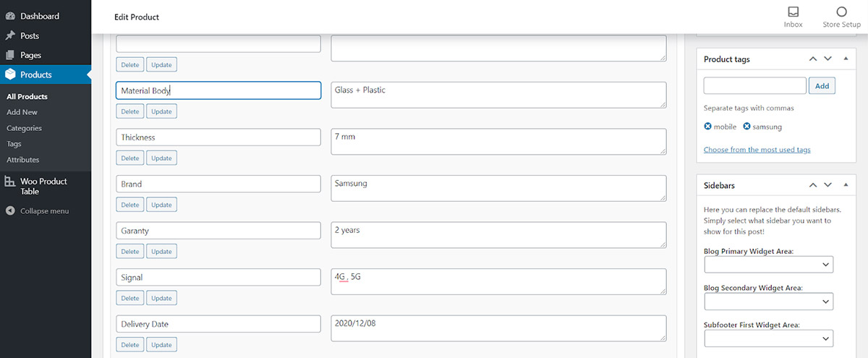The width and height of the screenshot is (868, 358).
Task: Remove the samsung tag via x icon
Action: [x=746, y=127]
